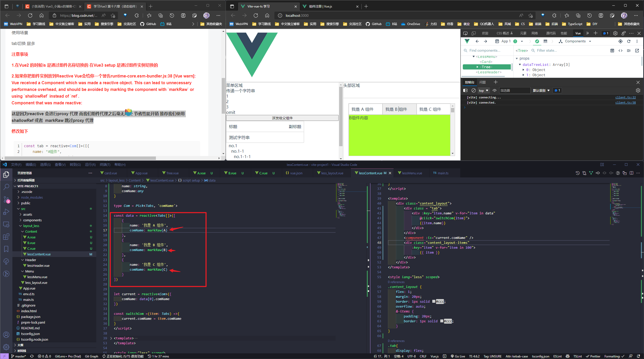Split the editor right in VS Code

coord(631,173)
